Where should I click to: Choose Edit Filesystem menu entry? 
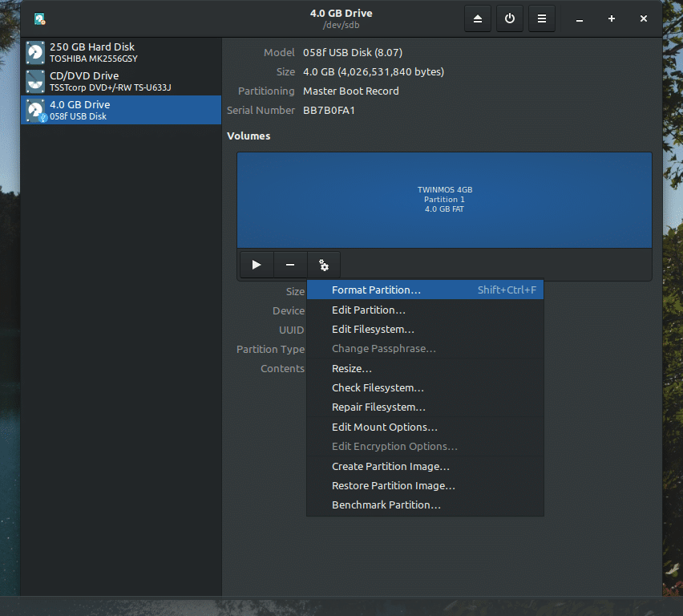click(425, 329)
